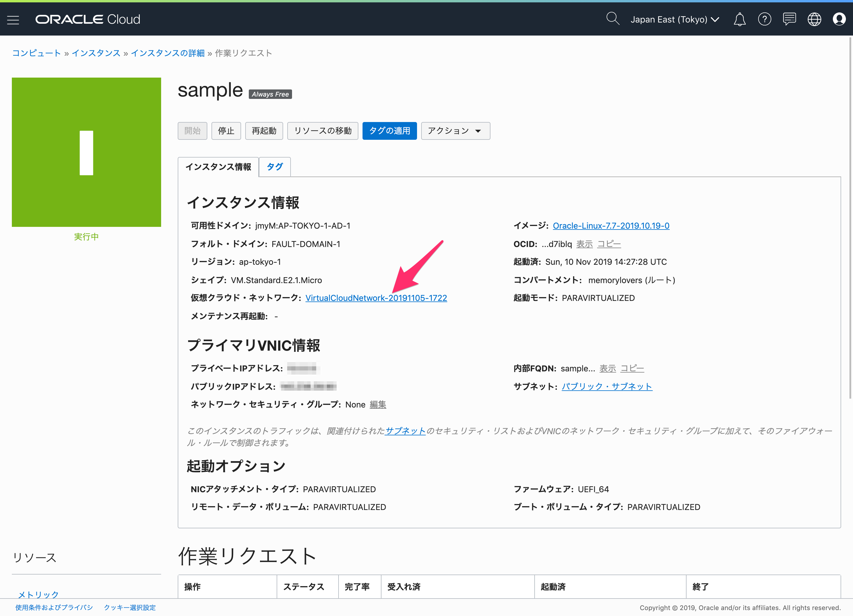Viewport: 853px width, 616px height.
Task: Select the インスタンス情報 tab
Action: pyautogui.click(x=218, y=167)
